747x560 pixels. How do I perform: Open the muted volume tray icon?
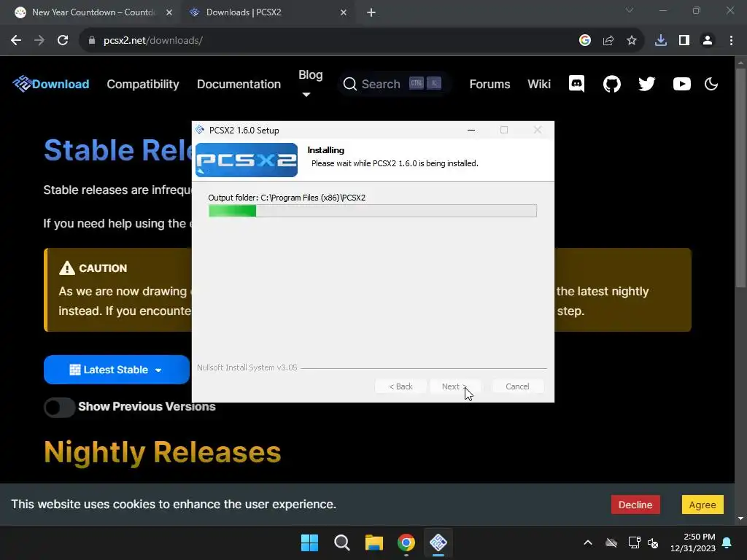tap(653, 542)
